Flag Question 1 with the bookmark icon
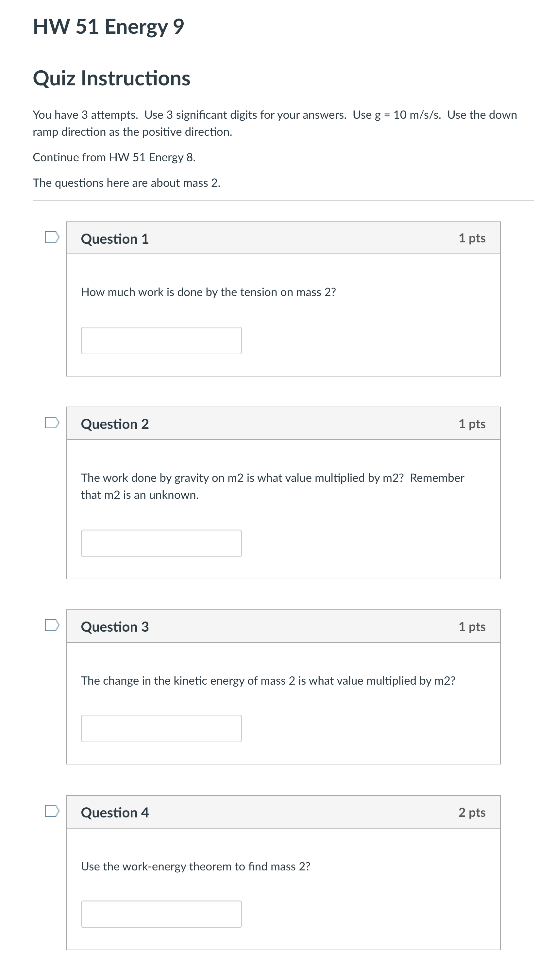Viewport: 556px width, 980px height. point(52,237)
